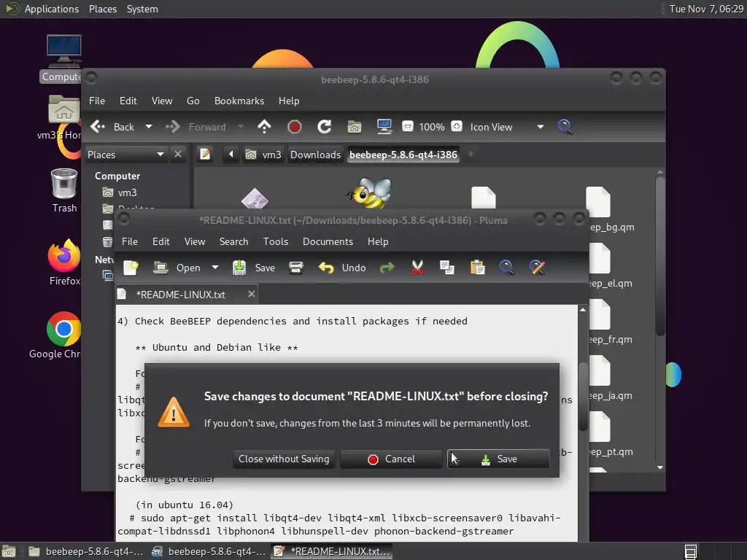Open the Places sidebar dropdown
747x560 pixels.
pos(125,155)
